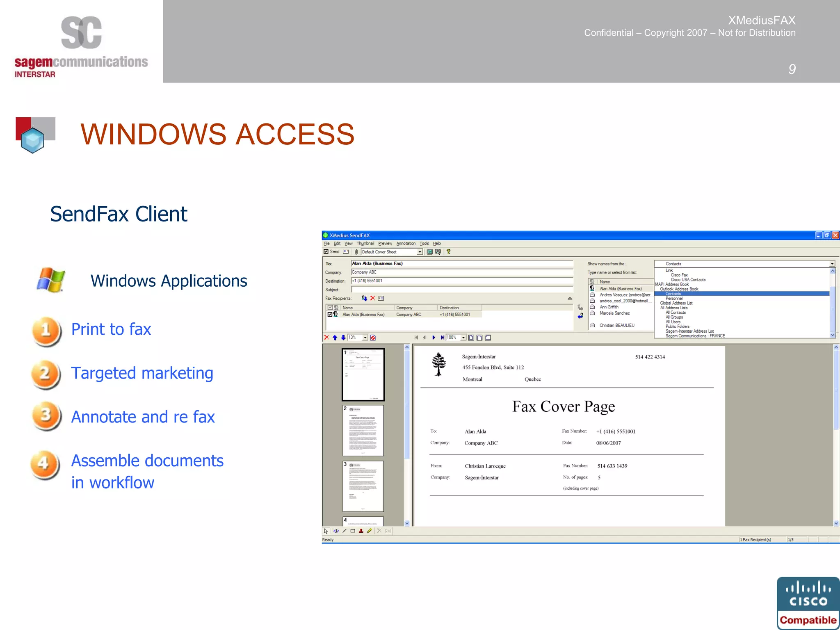Open the Show names from Contacts dropdown
This screenshot has width=840, height=630.
pos(832,264)
